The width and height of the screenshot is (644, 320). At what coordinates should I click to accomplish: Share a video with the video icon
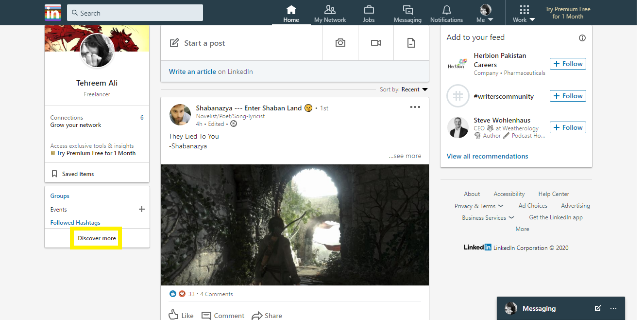point(376,43)
